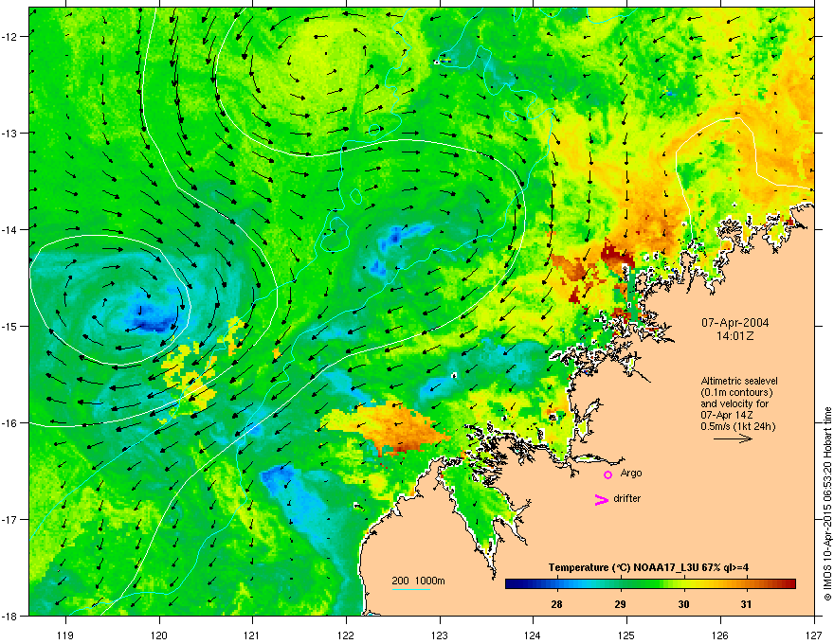
Task: Click the 0.5m/s velocity scale arrow
Action: coord(733,438)
